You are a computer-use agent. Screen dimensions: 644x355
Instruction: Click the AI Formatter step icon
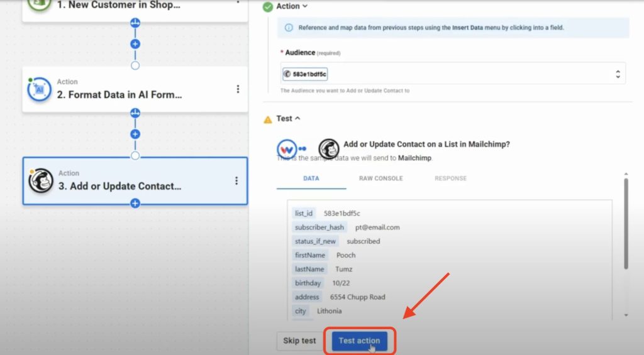(40, 89)
